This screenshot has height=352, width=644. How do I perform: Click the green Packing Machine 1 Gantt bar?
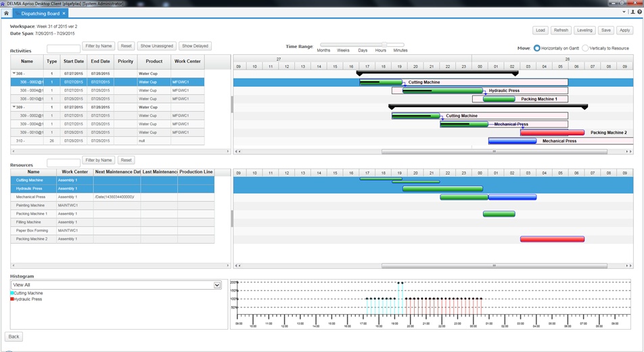(499, 99)
